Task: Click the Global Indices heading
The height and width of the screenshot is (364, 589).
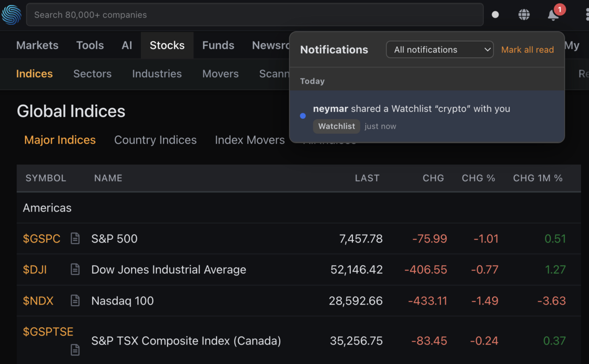Action: click(x=71, y=111)
